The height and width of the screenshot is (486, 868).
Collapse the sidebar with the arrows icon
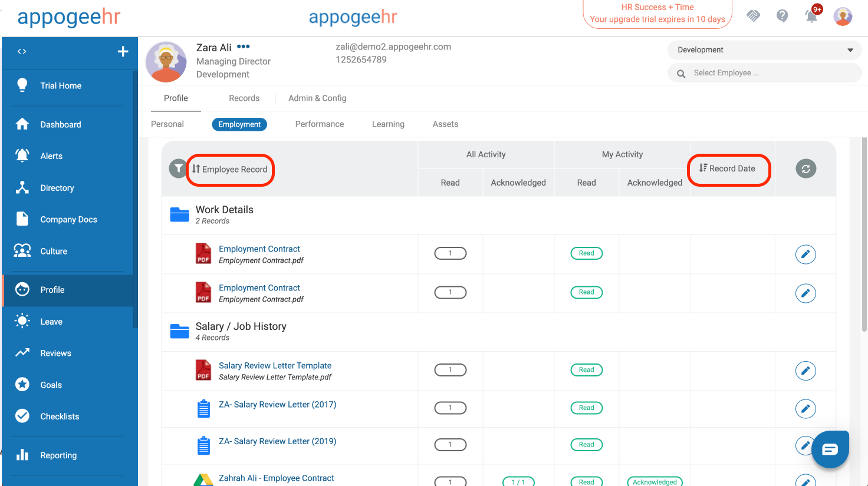coord(22,52)
